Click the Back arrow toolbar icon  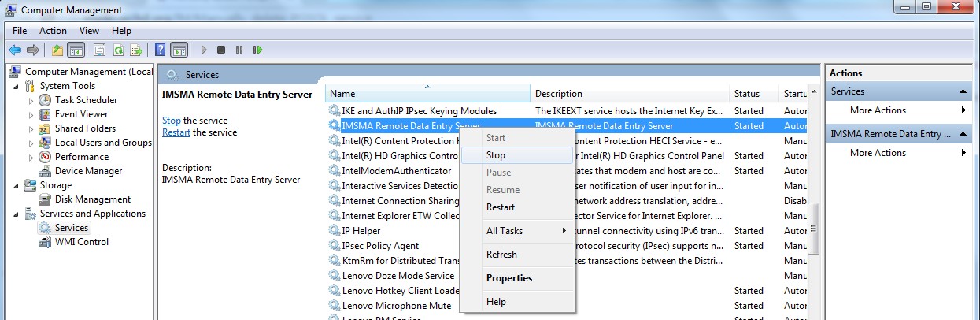[15, 50]
